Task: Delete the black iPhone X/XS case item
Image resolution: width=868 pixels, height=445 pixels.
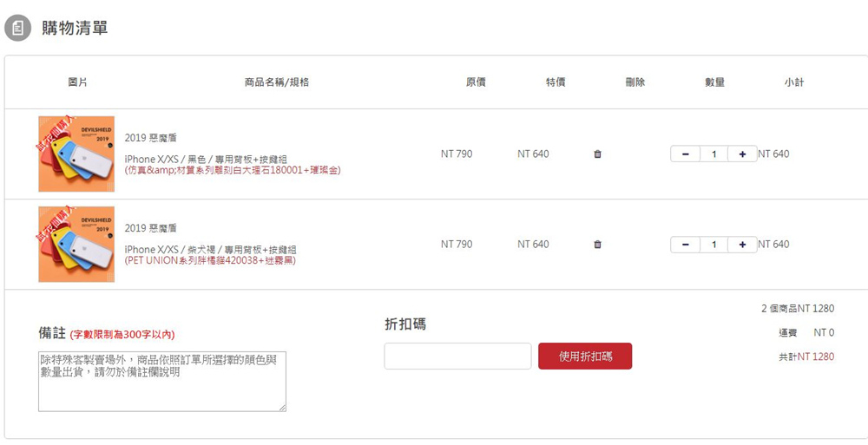Action: 597,154
